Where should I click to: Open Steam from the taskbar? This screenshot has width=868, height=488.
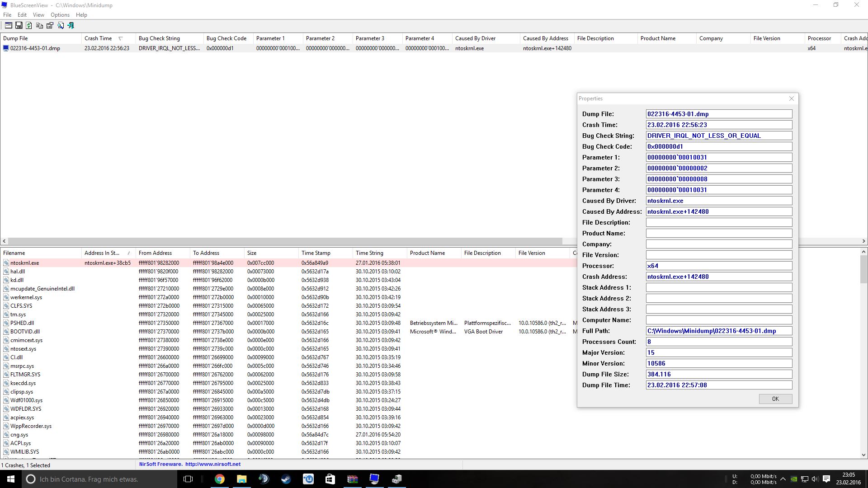coord(286,479)
